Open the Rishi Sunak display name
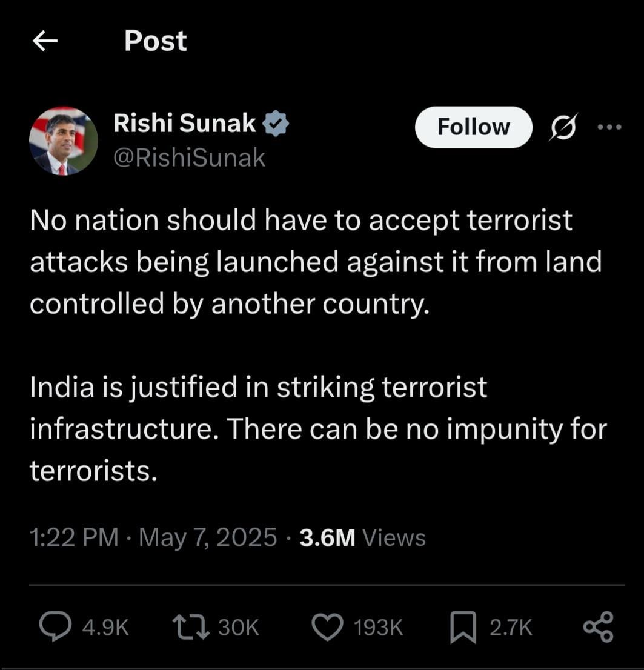 click(x=184, y=123)
